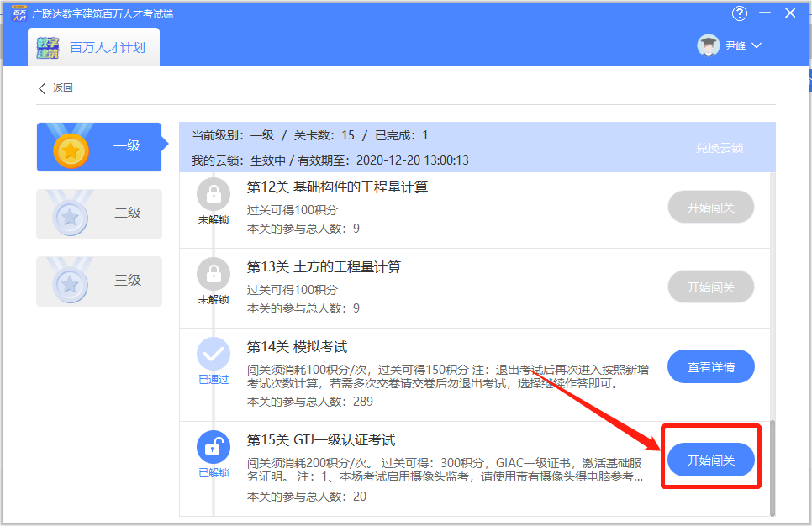Select the 一级 level tab

tap(99, 146)
